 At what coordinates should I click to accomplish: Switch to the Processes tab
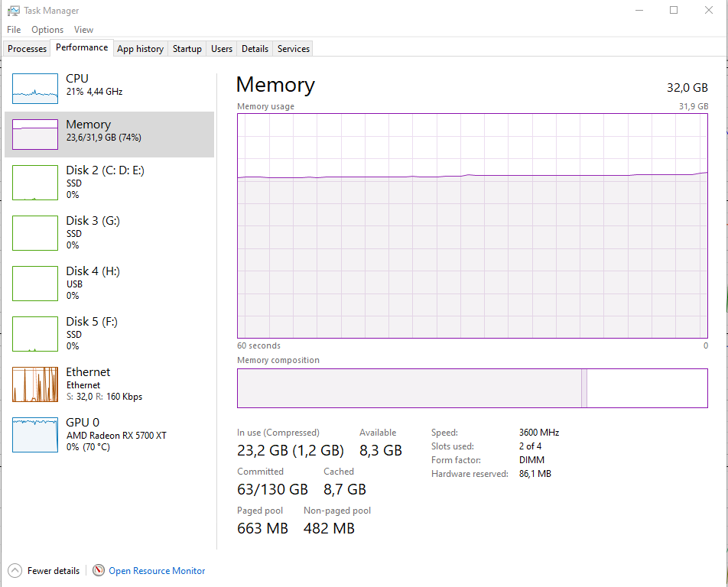tap(28, 49)
